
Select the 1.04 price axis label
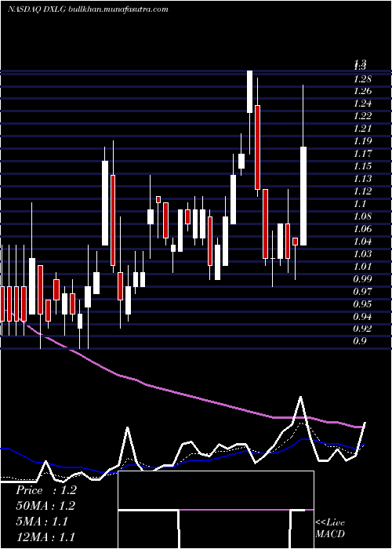tap(363, 242)
